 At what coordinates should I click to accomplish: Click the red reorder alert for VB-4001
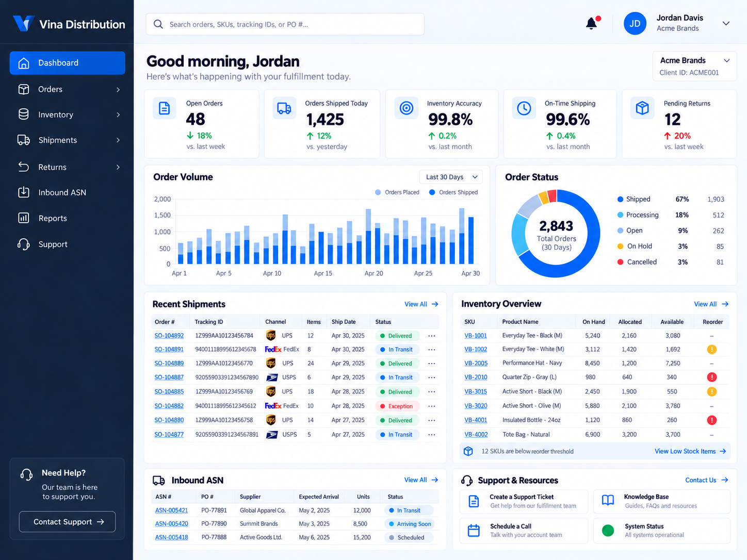point(712,420)
